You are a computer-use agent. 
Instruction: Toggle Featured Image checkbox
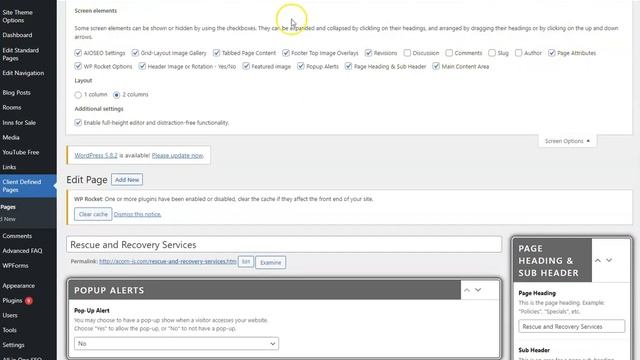246,66
